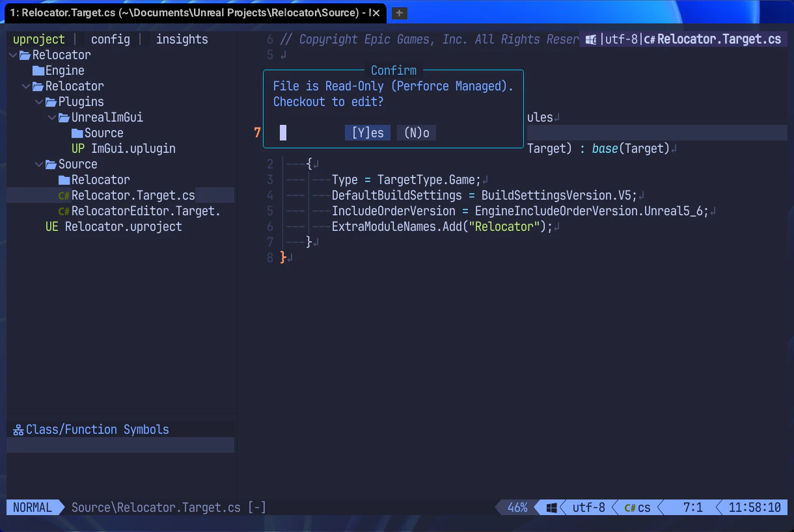
Task: Click the Windows file-format icon in statusline
Action: [x=552, y=508]
